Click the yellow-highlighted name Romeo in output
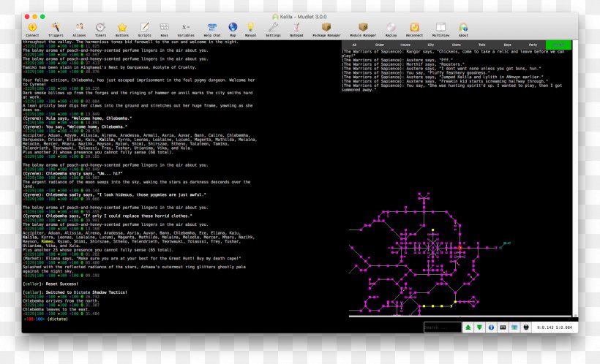 [47, 242]
